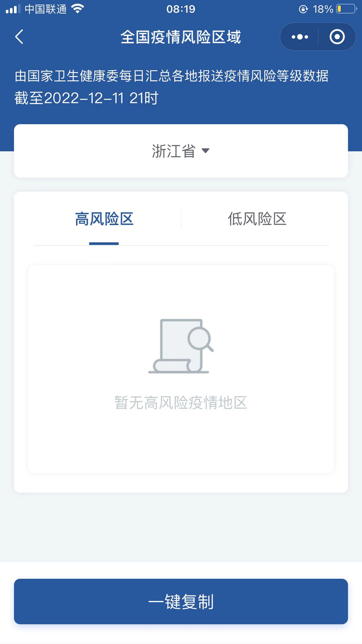The width and height of the screenshot is (362, 644).
Task: Tap the cellular signal bars icon
Action: click(x=13, y=9)
